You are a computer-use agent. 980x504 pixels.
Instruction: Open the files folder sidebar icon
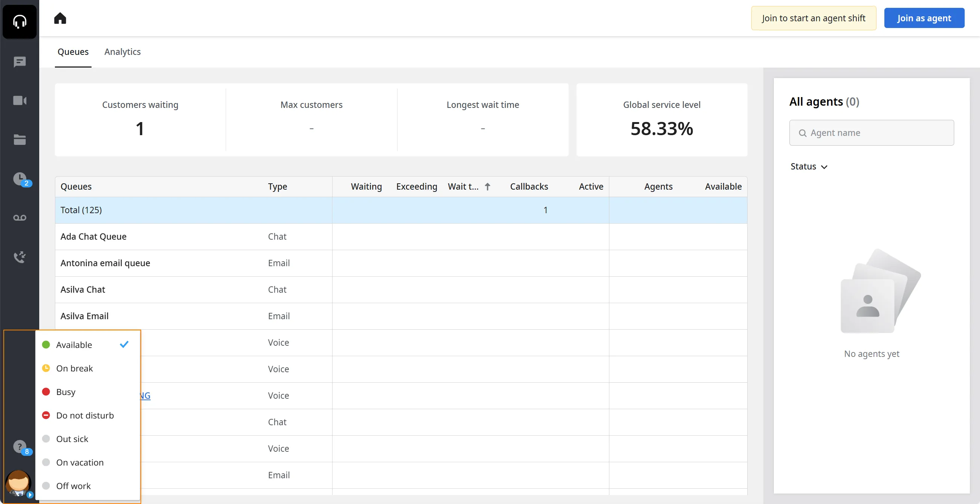(19, 140)
